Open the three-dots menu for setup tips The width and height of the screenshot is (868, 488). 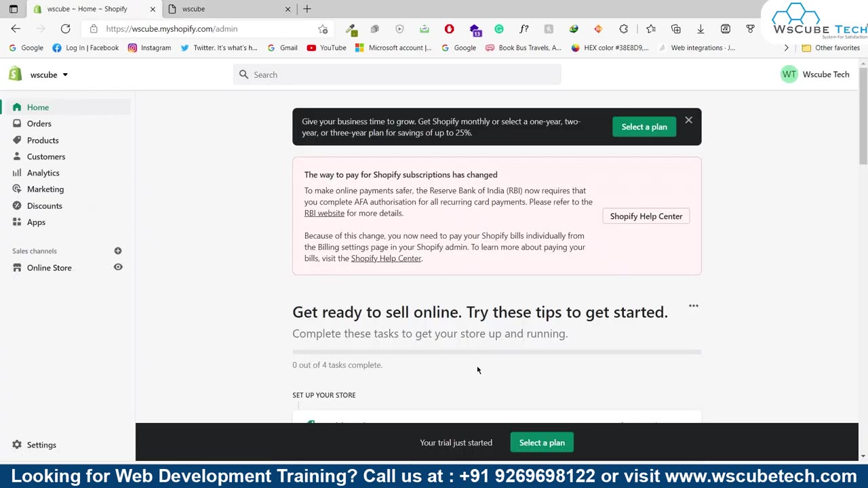[x=693, y=306]
